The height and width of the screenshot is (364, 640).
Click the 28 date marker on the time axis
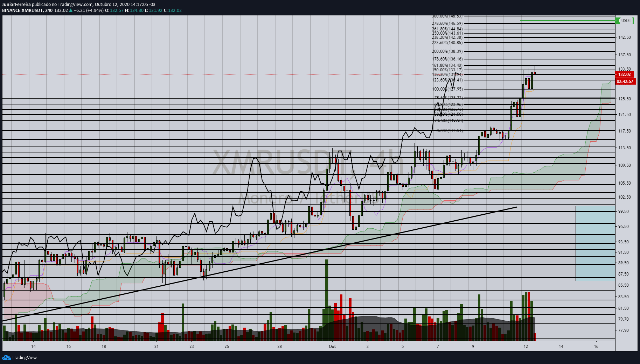coord(279,347)
